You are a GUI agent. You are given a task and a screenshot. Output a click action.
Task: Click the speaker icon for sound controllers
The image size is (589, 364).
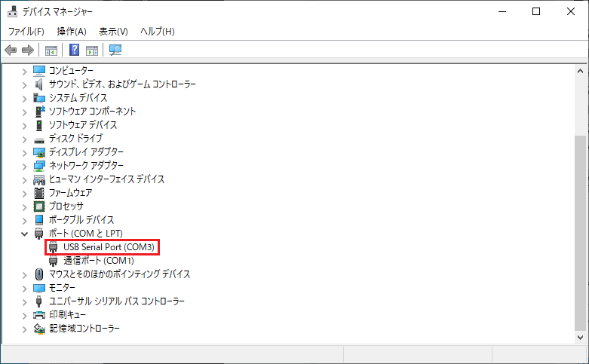(x=39, y=84)
